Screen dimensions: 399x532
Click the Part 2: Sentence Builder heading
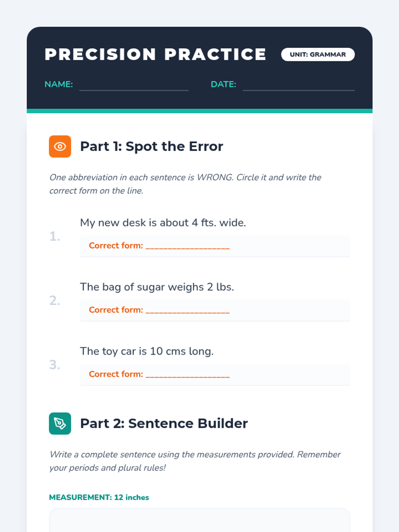pyautogui.click(x=164, y=423)
